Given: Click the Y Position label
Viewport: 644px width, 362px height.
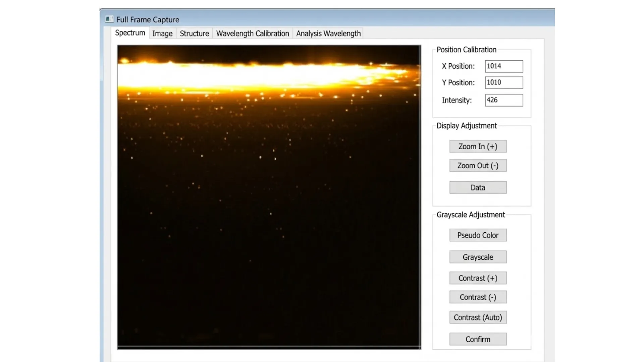Looking at the screenshot, I should click(x=458, y=82).
